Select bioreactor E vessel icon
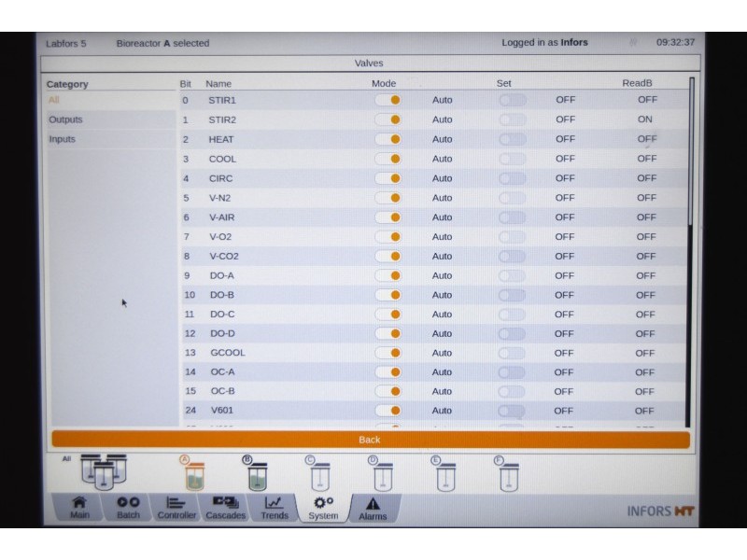 [x=445, y=473]
